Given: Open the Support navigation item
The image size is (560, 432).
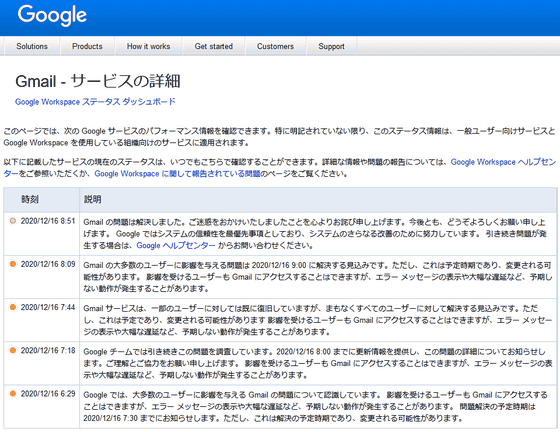Looking at the screenshot, I should (x=331, y=46).
